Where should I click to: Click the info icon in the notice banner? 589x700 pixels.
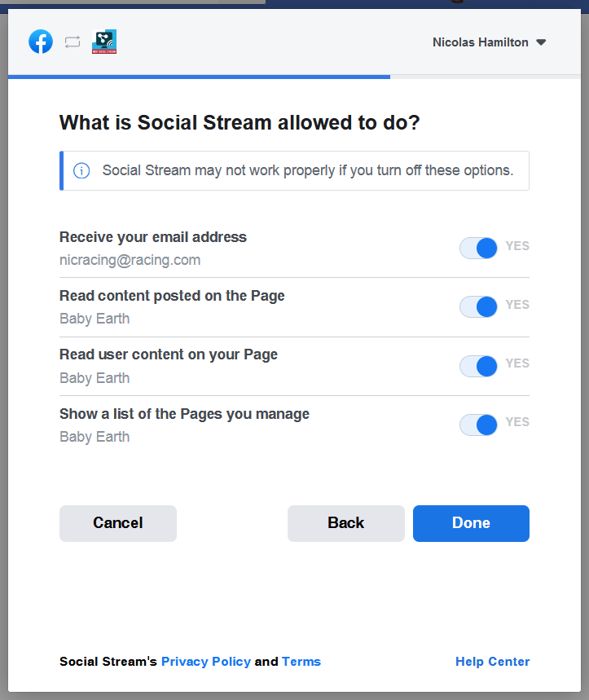click(81, 170)
